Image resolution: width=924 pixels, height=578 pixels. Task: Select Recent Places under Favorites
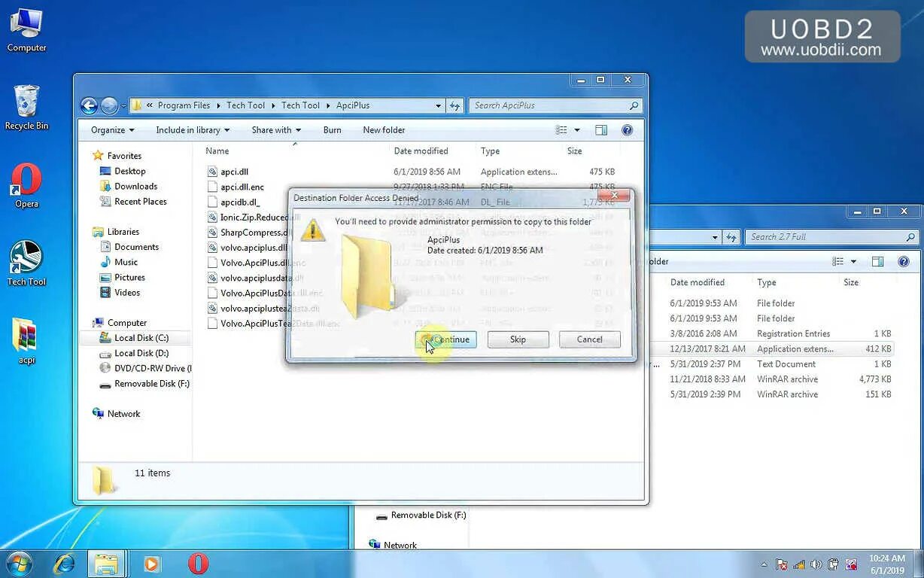point(140,202)
